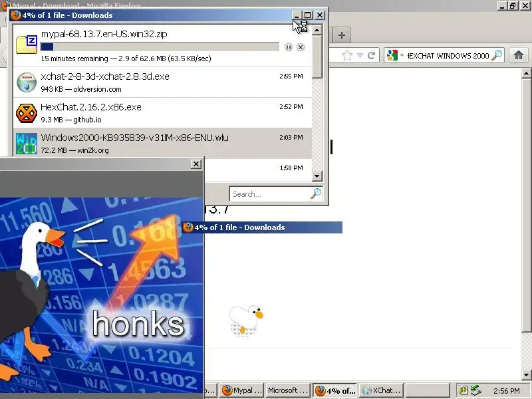Click the 9.3 MB github.io text
532x399 pixels.
[71, 120]
